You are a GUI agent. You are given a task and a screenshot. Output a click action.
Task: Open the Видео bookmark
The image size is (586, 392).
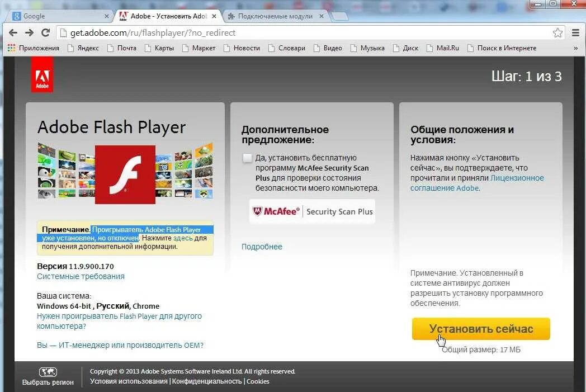328,48
